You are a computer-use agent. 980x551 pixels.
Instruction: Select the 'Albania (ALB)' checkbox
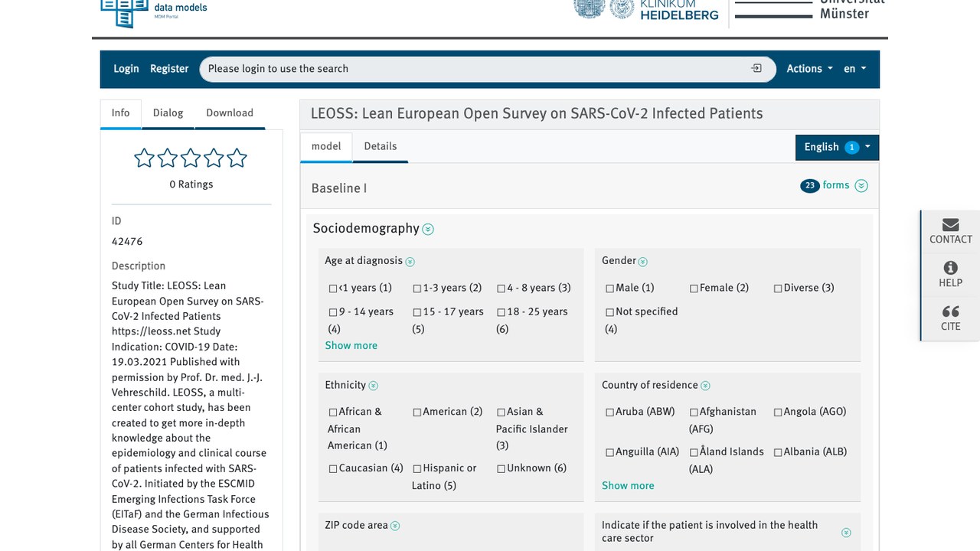[778, 452]
